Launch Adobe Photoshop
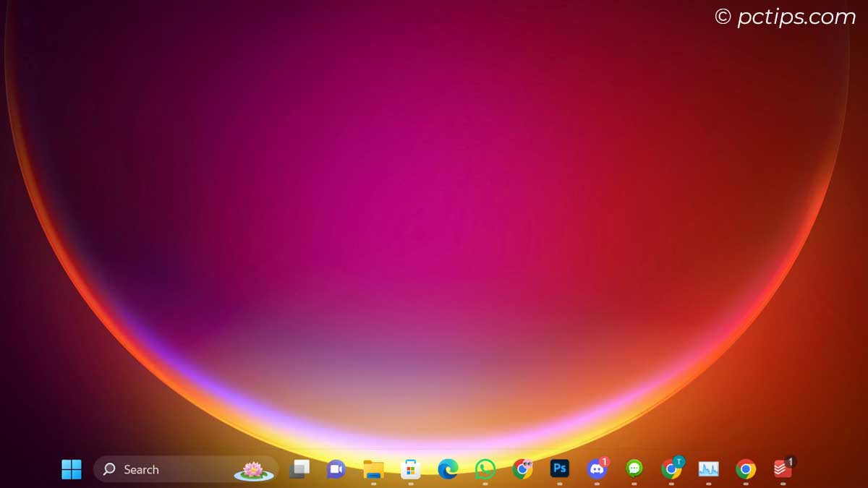This screenshot has width=868, height=488. pyautogui.click(x=559, y=469)
